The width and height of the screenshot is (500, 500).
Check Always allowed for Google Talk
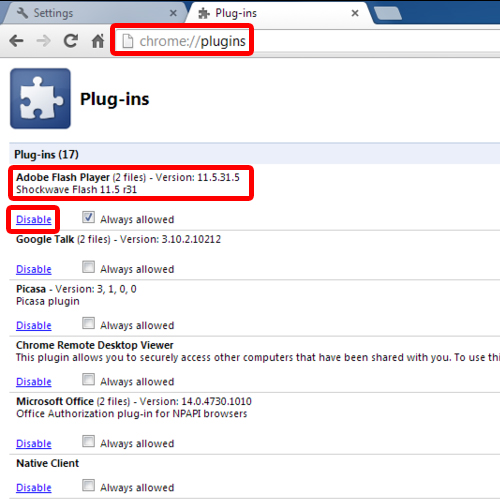click(x=88, y=267)
